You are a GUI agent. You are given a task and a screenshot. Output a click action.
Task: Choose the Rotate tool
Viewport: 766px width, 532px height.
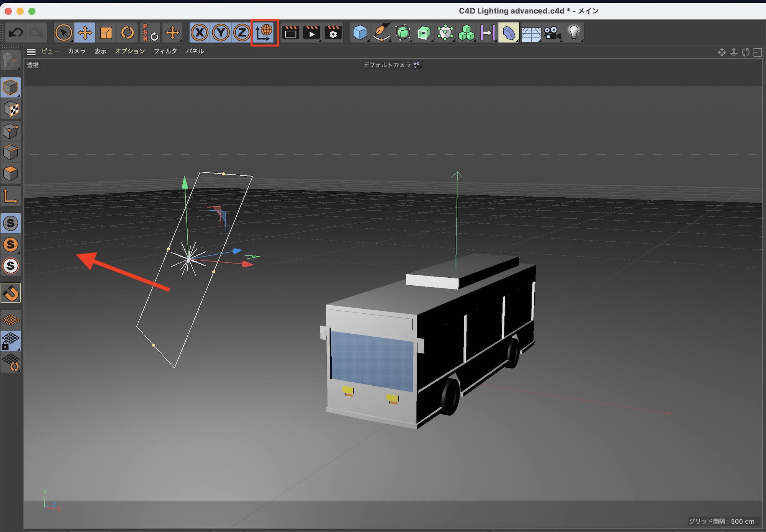pos(128,33)
